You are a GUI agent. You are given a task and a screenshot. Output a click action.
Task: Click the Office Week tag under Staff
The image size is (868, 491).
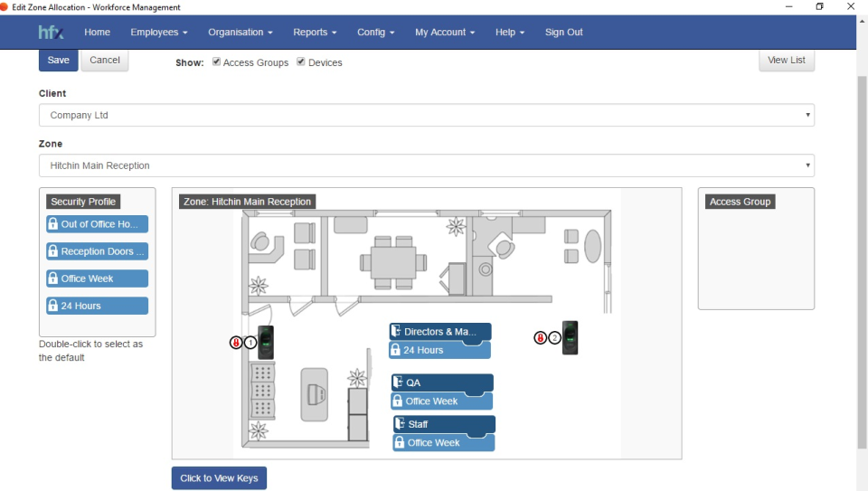444,443
